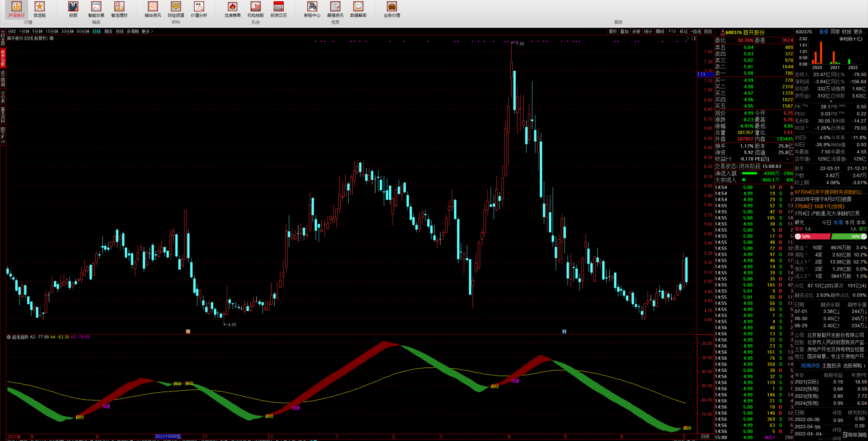The image size is (868, 441).
Task: Vote bearish on green 50% bar
Action: click(849, 237)
